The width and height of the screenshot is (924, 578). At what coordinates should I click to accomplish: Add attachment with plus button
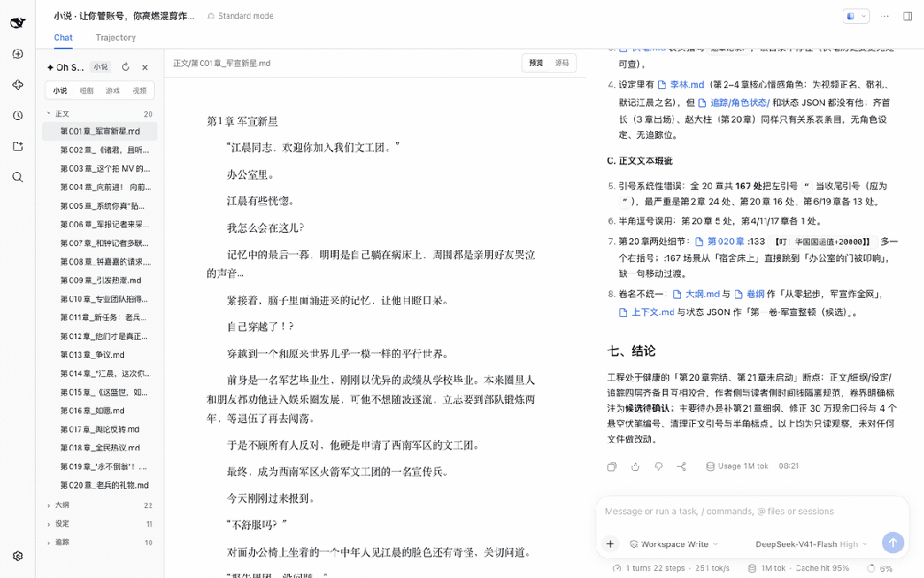(611, 544)
